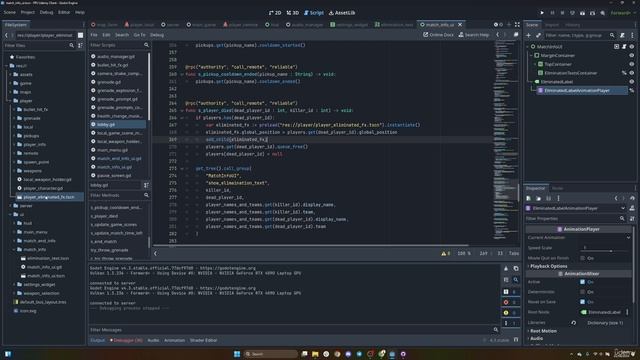Open the Scene menu

(x=9, y=13)
